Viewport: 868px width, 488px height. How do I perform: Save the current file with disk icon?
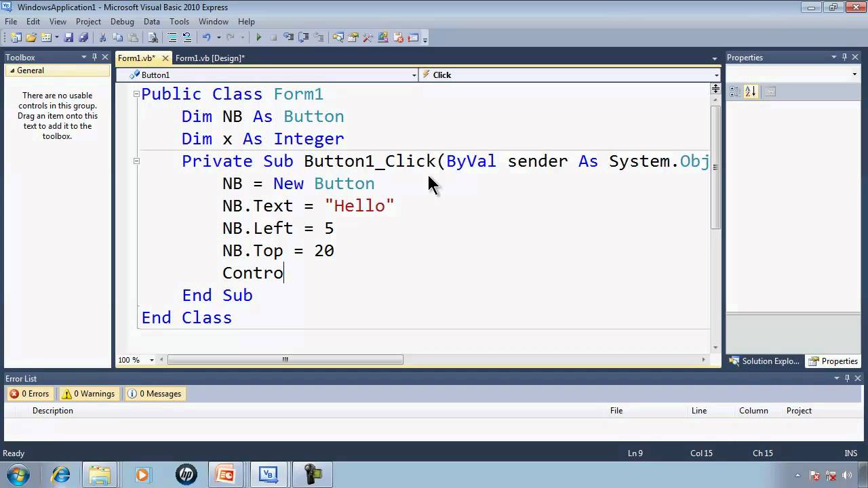pyautogui.click(x=68, y=38)
